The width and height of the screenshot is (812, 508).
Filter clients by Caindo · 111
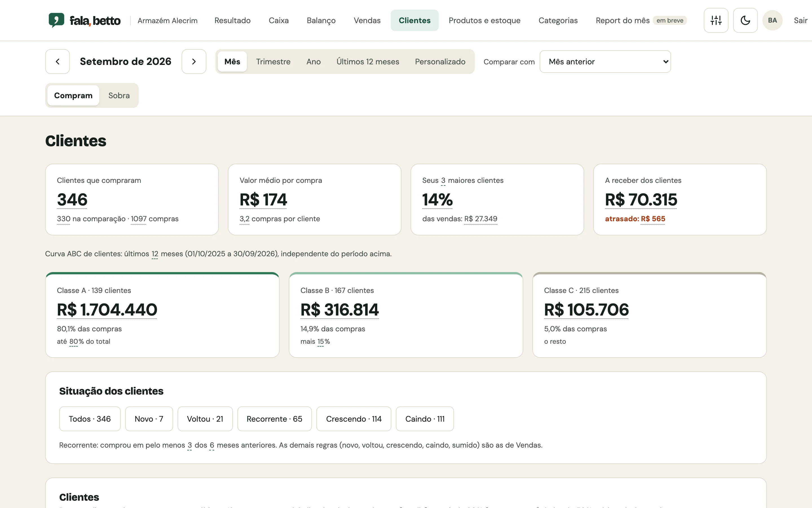pos(424,419)
